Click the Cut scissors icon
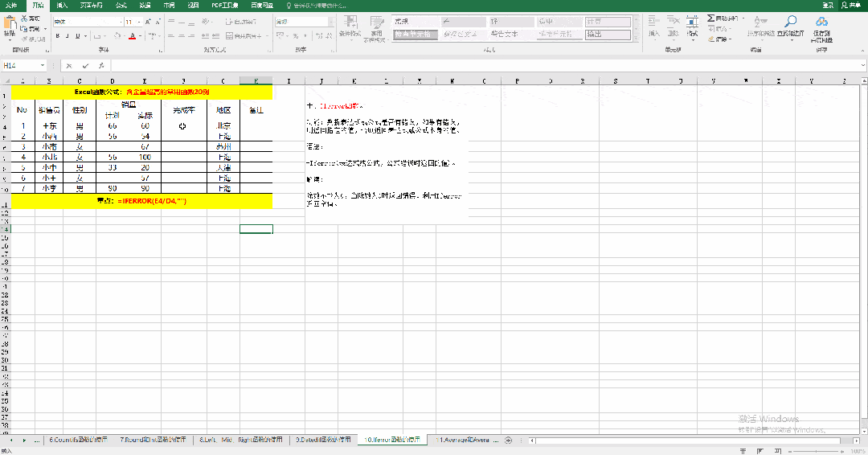868x455 pixels. tap(24, 18)
